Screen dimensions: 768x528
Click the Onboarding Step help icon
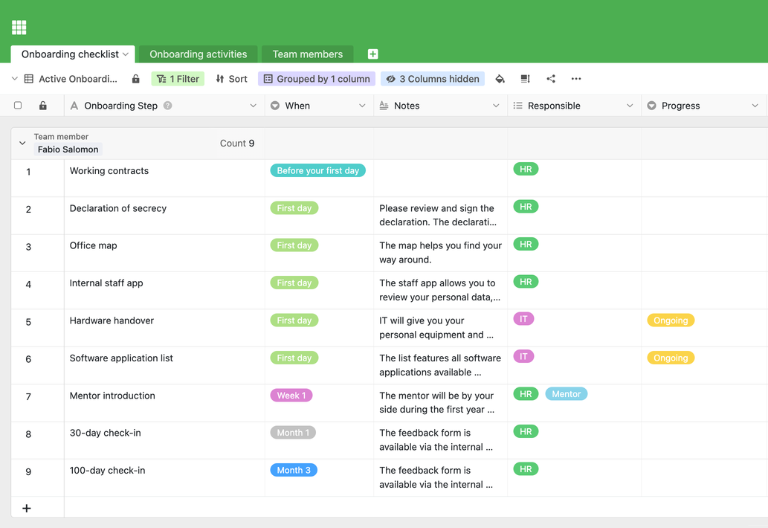coord(167,106)
